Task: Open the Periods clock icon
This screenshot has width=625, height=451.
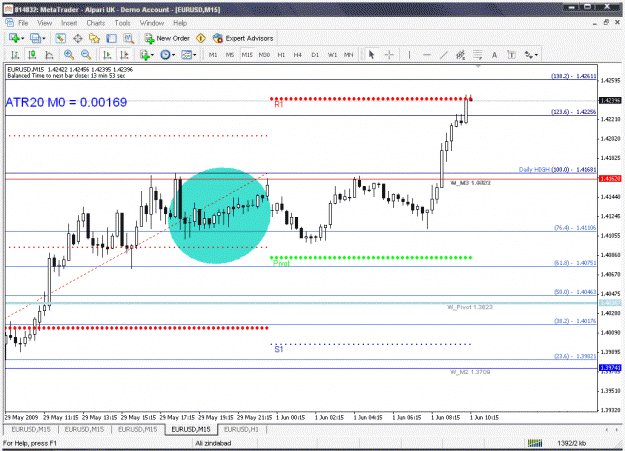Action: [x=165, y=55]
